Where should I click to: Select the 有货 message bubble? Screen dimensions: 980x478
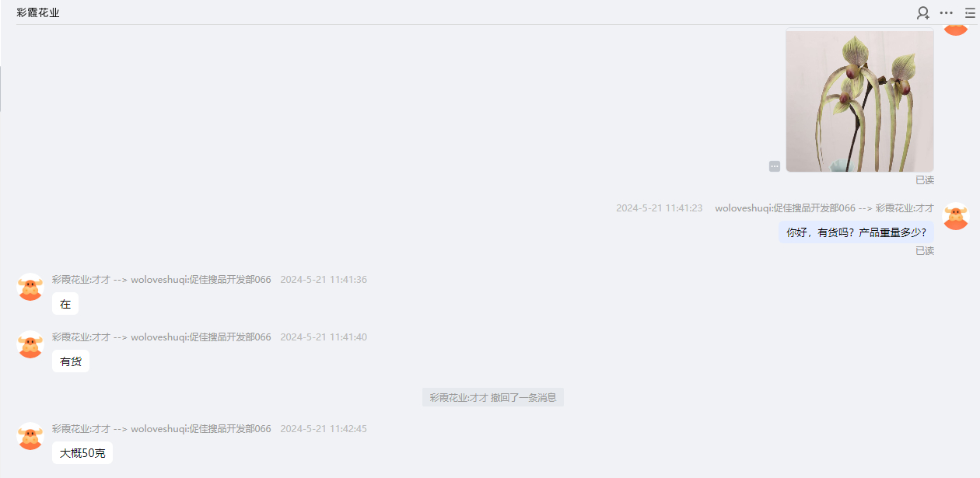(x=71, y=361)
